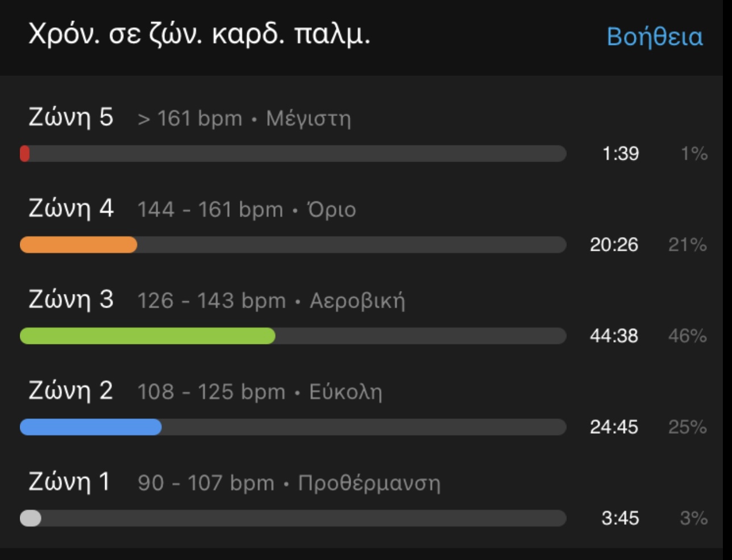This screenshot has width=732, height=560.
Task: Click the gray Zone 1 bar fill
Action: pyautogui.click(x=31, y=518)
